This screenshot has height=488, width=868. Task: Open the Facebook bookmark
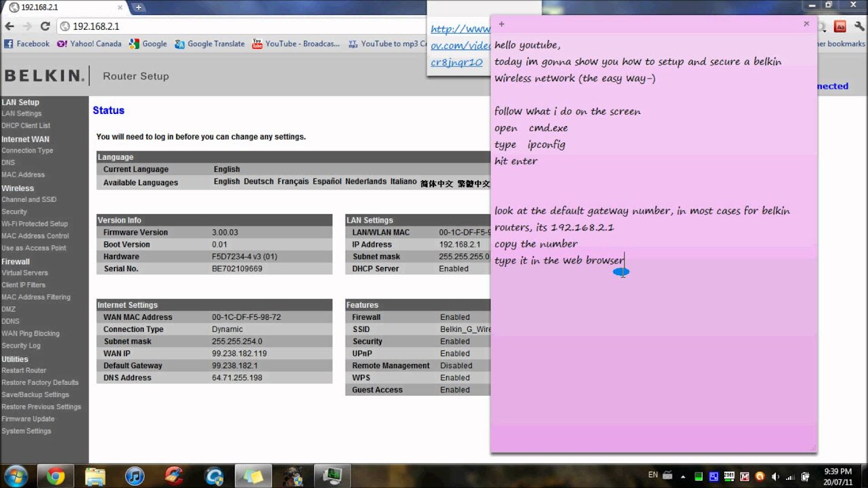(x=26, y=44)
